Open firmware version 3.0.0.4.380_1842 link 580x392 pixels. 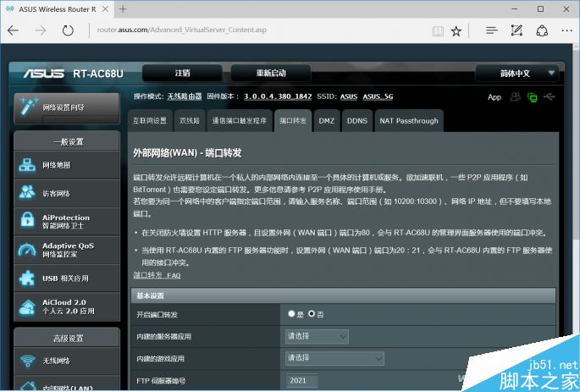[278, 97]
